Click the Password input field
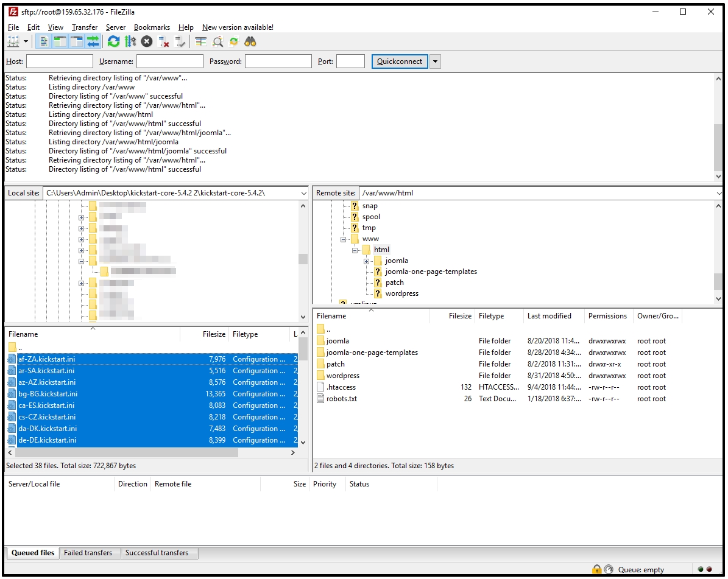 [x=278, y=61]
